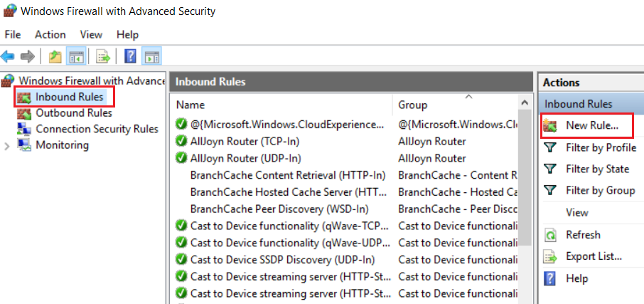Viewport: 644px width, 304px height.
Task: Click the Connection Security Rules icon
Action: coord(24,129)
